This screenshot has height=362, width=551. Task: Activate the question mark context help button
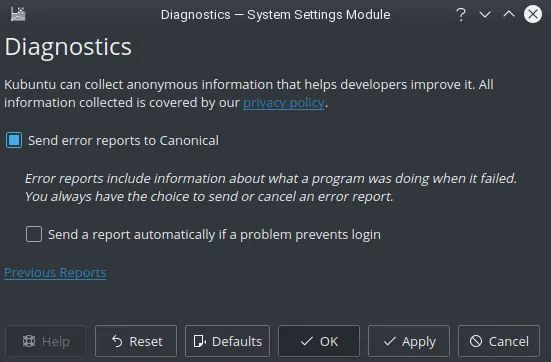(461, 14)
